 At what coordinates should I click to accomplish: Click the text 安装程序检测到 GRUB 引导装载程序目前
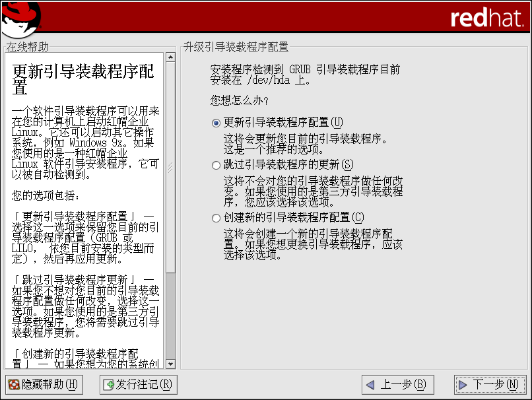click(x=305, y=69)
